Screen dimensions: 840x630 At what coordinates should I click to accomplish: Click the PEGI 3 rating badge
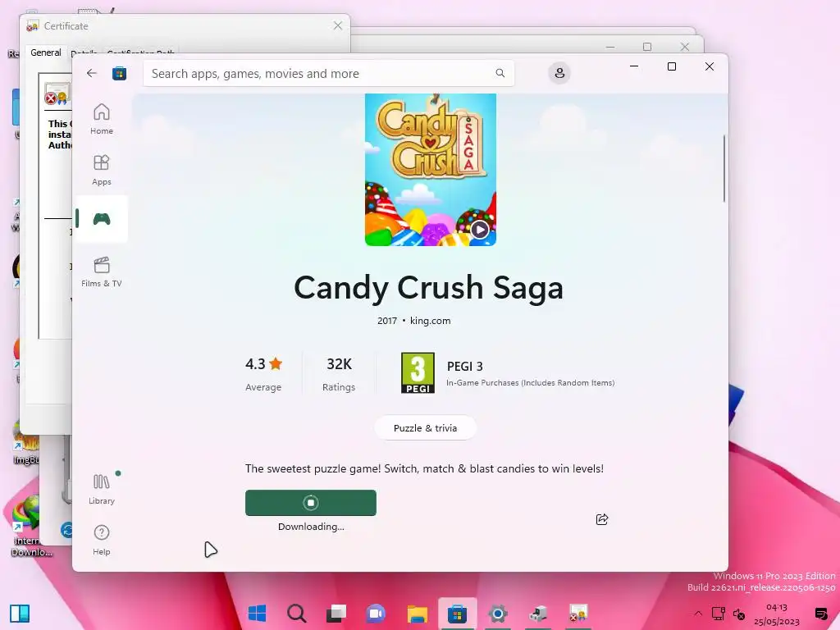tap(418, 373)
